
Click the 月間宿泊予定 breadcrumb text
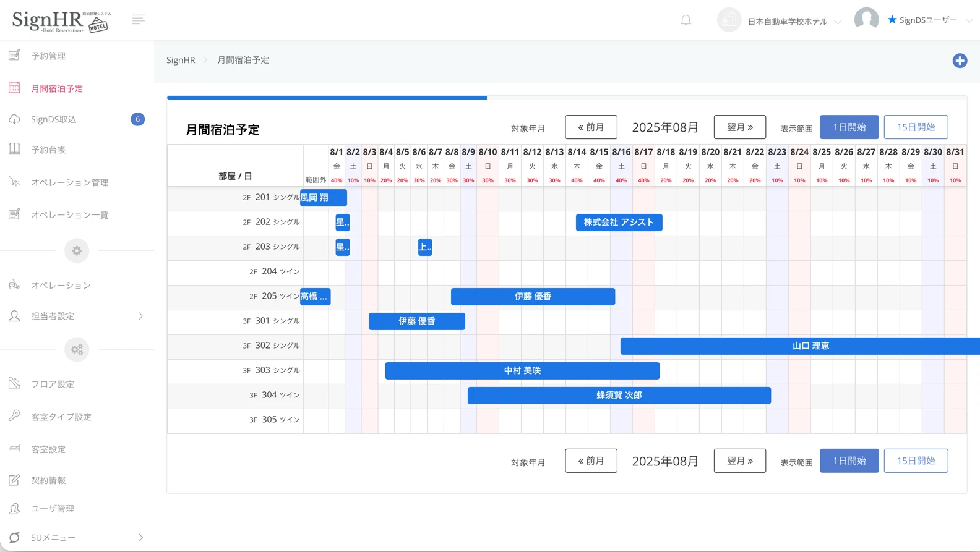[243, 60]
